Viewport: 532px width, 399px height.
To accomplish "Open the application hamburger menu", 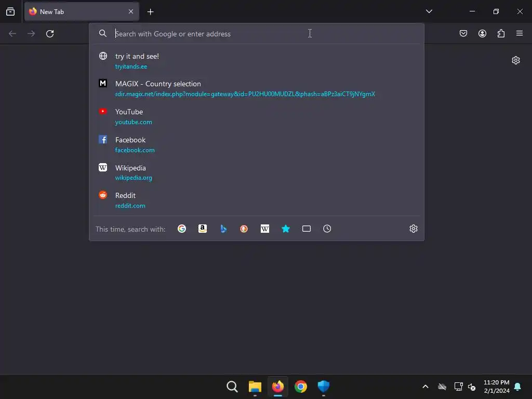I will [x=520, y=33].
